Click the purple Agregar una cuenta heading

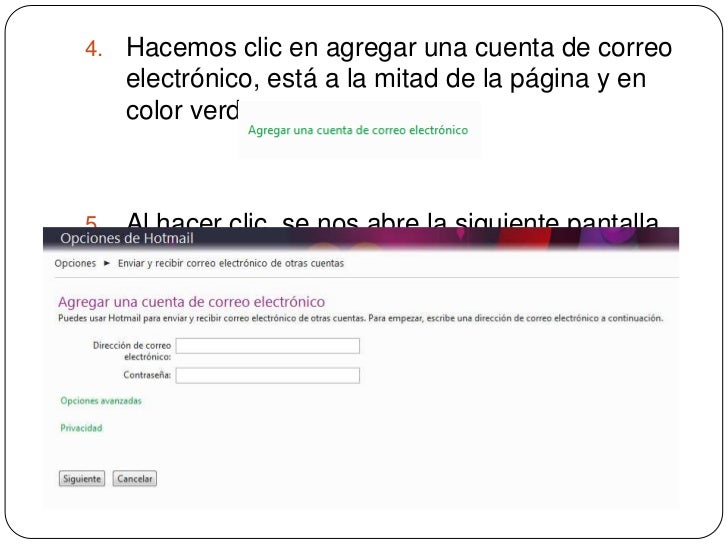point(191,302)
